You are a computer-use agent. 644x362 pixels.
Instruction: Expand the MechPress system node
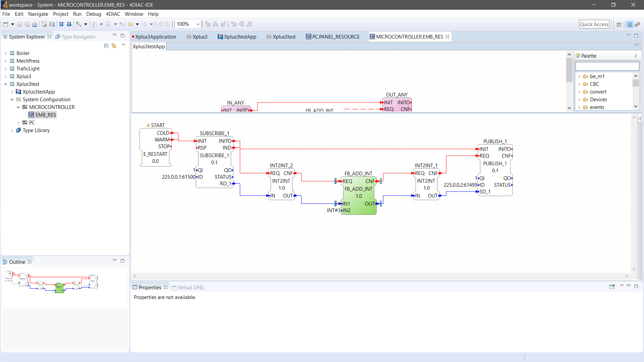click(6, 61)
